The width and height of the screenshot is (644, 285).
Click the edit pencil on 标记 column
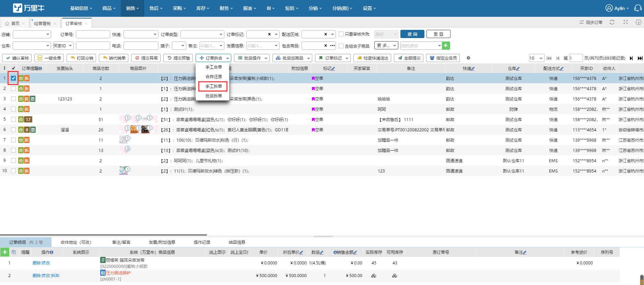[333, 69]
